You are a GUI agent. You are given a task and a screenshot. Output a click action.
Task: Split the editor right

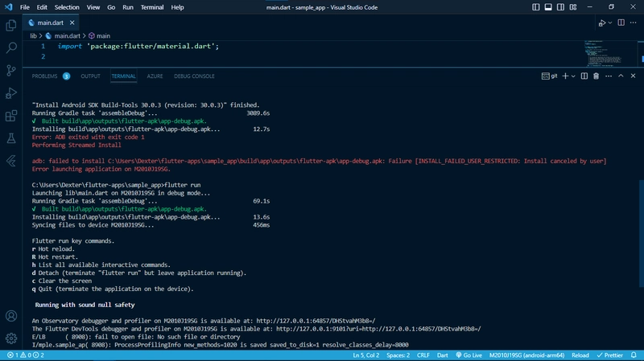[x=621, y=23]
